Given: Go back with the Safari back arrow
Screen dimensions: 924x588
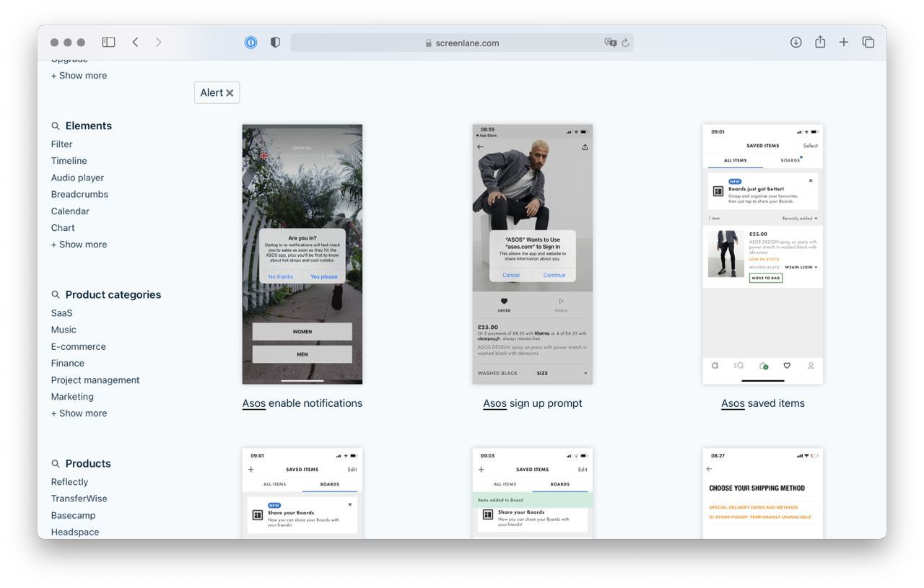Looking at the screenshot, I should [x=135, y=43].
